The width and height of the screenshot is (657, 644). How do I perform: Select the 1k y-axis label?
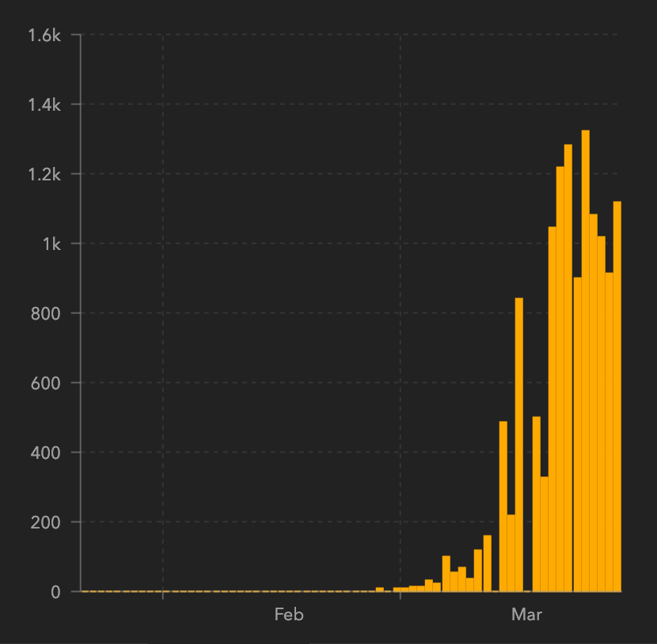click(x=51, y=244)
